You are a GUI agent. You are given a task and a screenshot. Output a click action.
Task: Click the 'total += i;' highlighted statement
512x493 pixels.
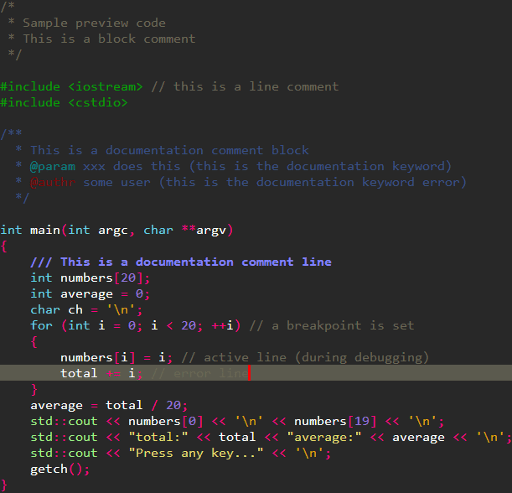[101, 373]
